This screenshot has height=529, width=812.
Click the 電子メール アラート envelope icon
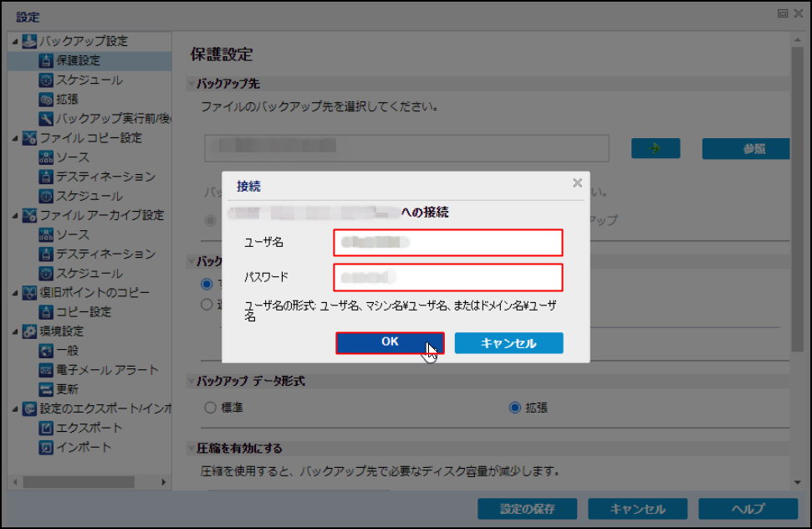(x=47, y=370)
